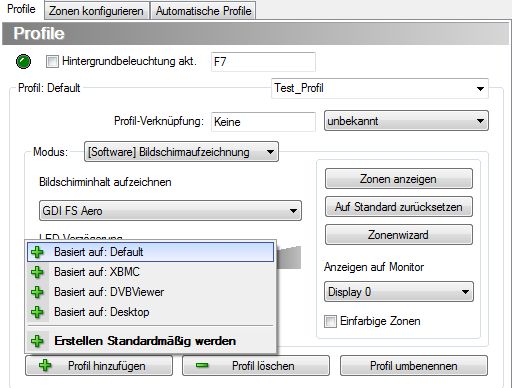Screen dimensions: 512x388
Task: Toggle the Einfarbige Zonen checkbox
Action: click(x=330, y=321)
